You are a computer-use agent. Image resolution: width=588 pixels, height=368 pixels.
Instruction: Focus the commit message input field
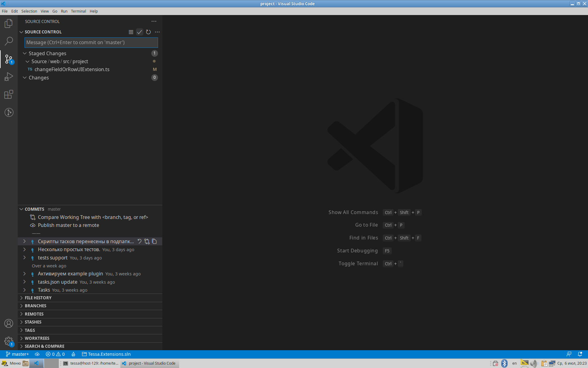(91, 42)
